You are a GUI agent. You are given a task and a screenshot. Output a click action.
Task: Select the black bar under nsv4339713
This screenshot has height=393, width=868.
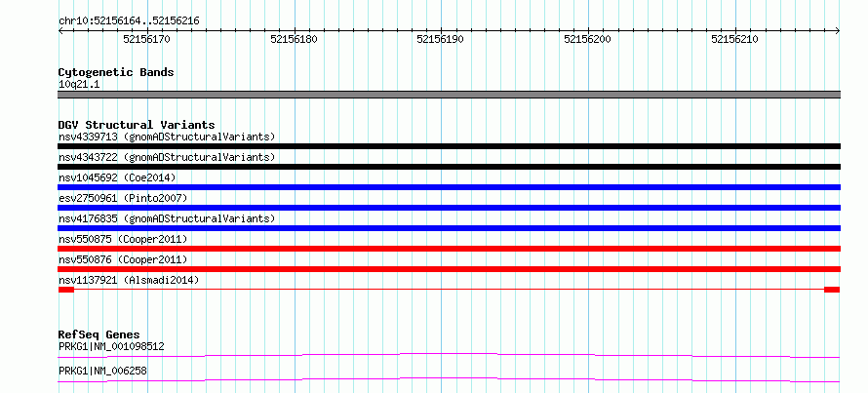[x=449, y=146]
